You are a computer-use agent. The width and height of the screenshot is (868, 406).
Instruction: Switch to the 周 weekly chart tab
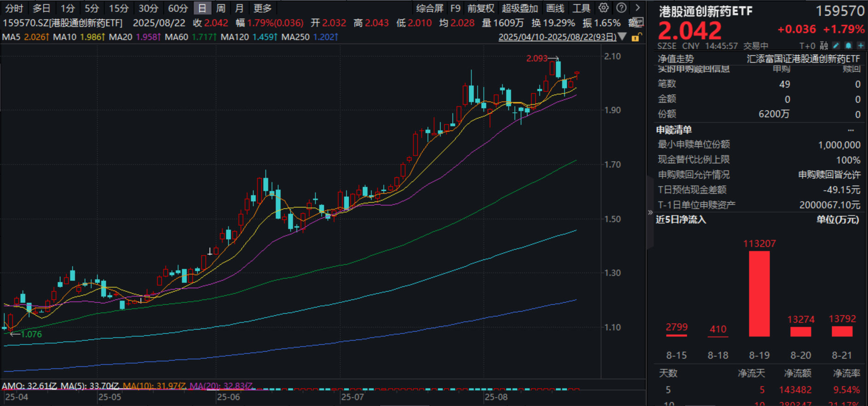pos(221,8)
